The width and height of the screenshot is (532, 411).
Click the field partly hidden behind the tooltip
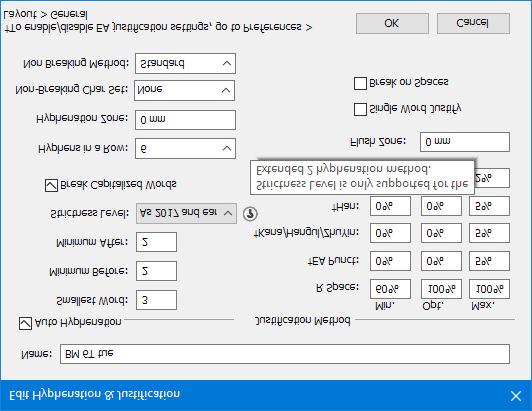pos(492,178)
